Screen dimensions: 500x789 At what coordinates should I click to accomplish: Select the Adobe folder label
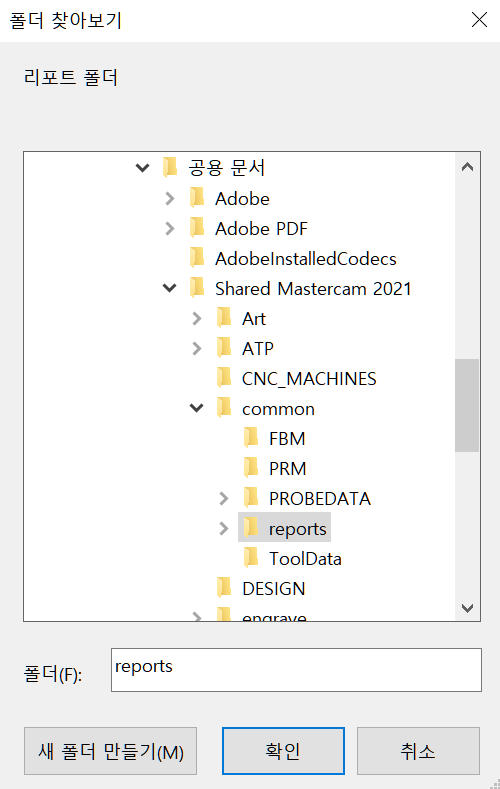[242, 199]
